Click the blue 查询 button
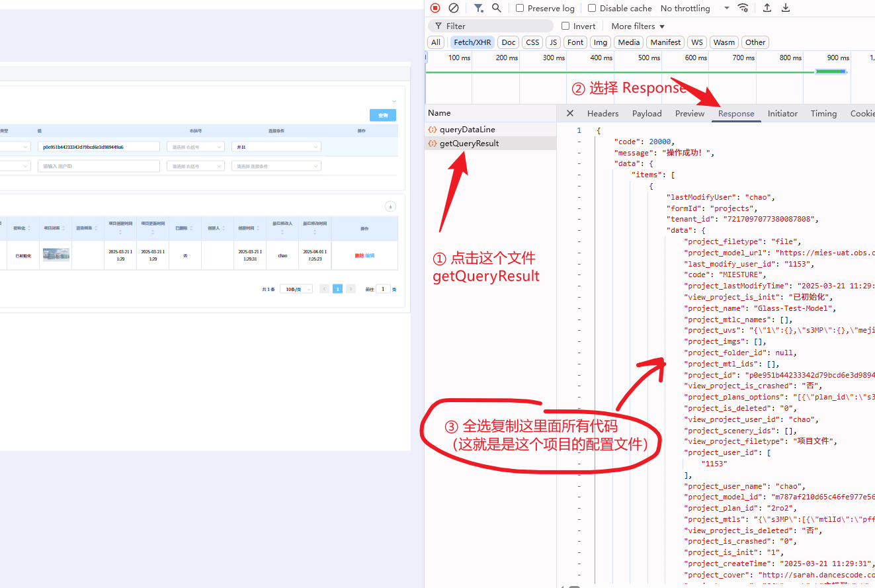Screen dimensions: 875x588 [x=383, y=115]
